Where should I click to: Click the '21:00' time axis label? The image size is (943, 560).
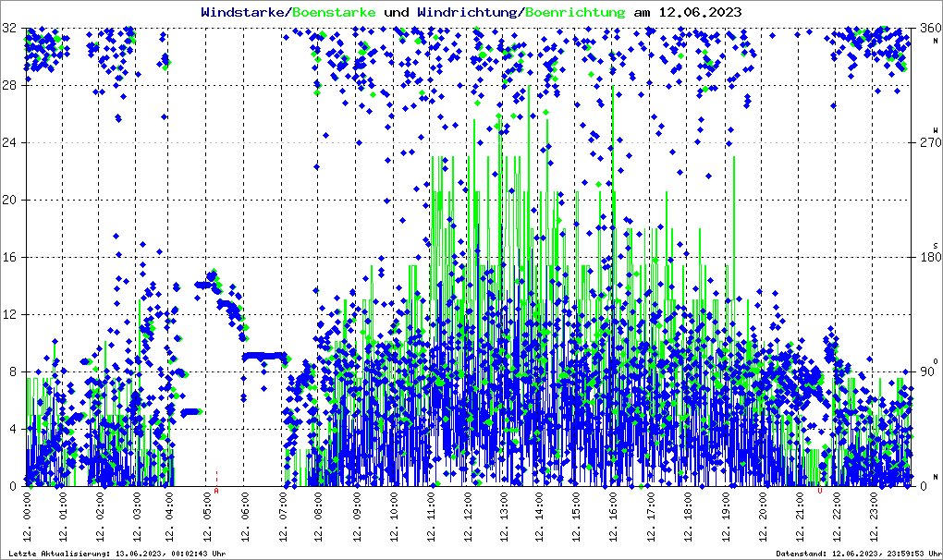click(800, 507)
